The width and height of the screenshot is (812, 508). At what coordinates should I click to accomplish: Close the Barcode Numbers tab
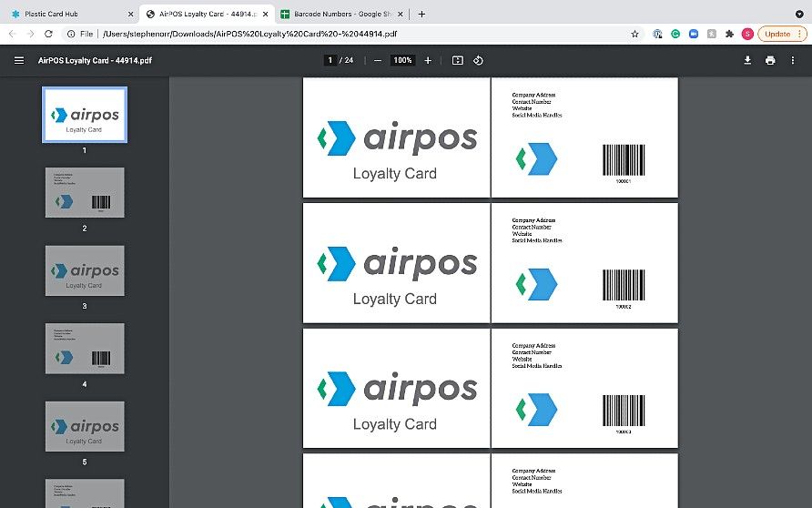tap(400, 14)
